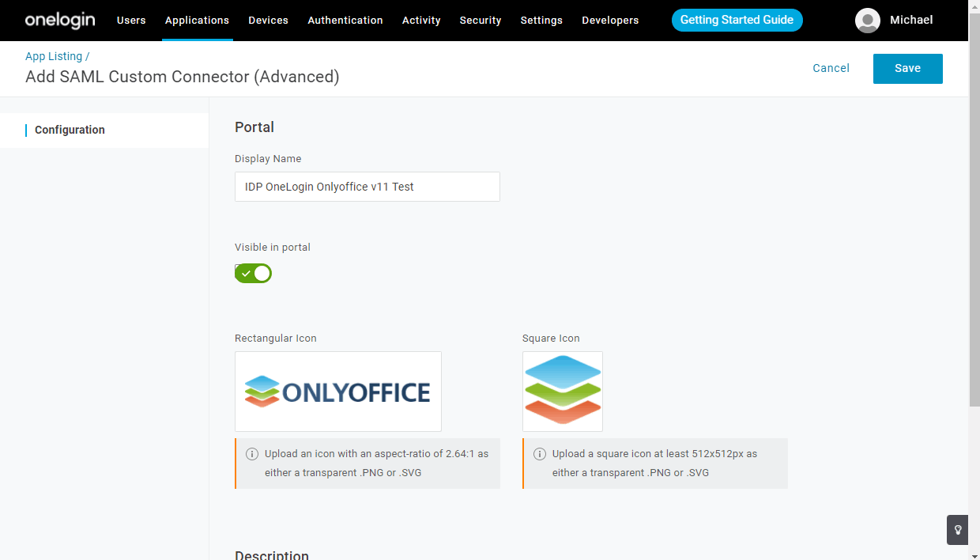The width and height of the screenshot is (980, 560).
Task: Select the Configuration section in the sidebar
Action: tap(70, 130)
